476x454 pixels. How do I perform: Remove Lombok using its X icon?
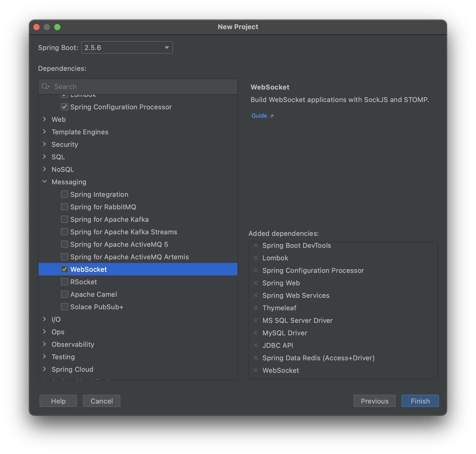point(256,258)
